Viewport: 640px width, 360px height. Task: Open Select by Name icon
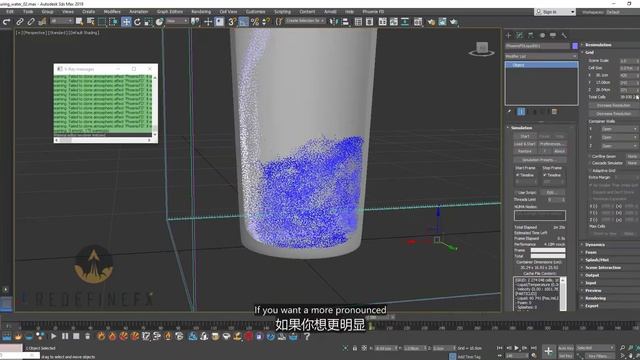coord(90,22)
